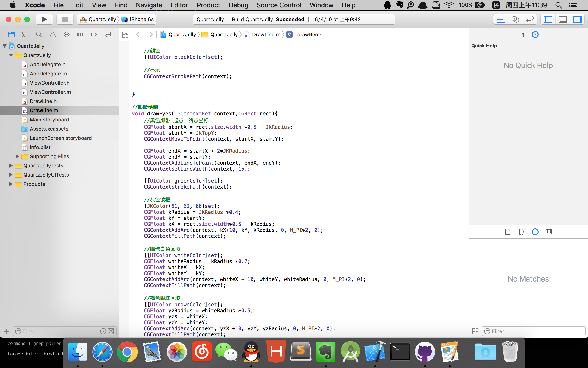Launch Safari from the Dock
The height and width of the screenshot is (368, 588).
[102, 352]
